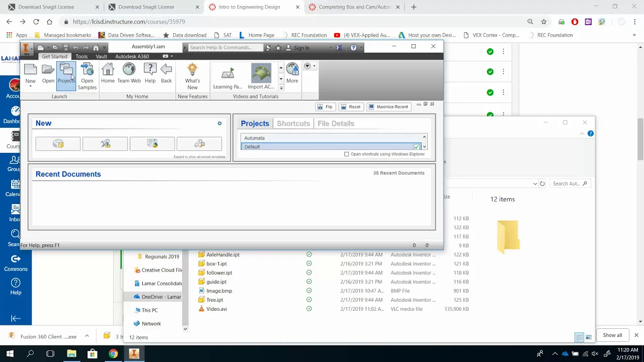Create a new Part from the New panel
The width and height of the screenshot is (644, 362).
pyautogui.click(x=58, y=144)
